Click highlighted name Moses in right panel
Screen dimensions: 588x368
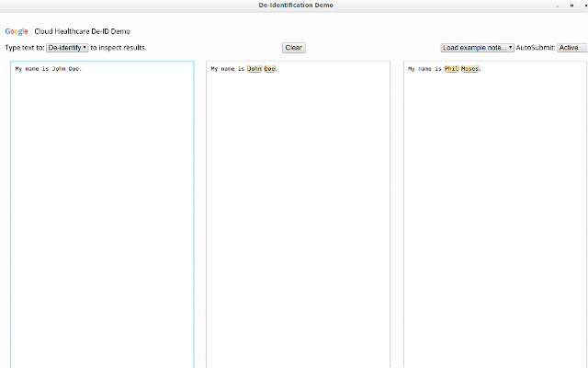pyautogui.click(x=469, y=69)
